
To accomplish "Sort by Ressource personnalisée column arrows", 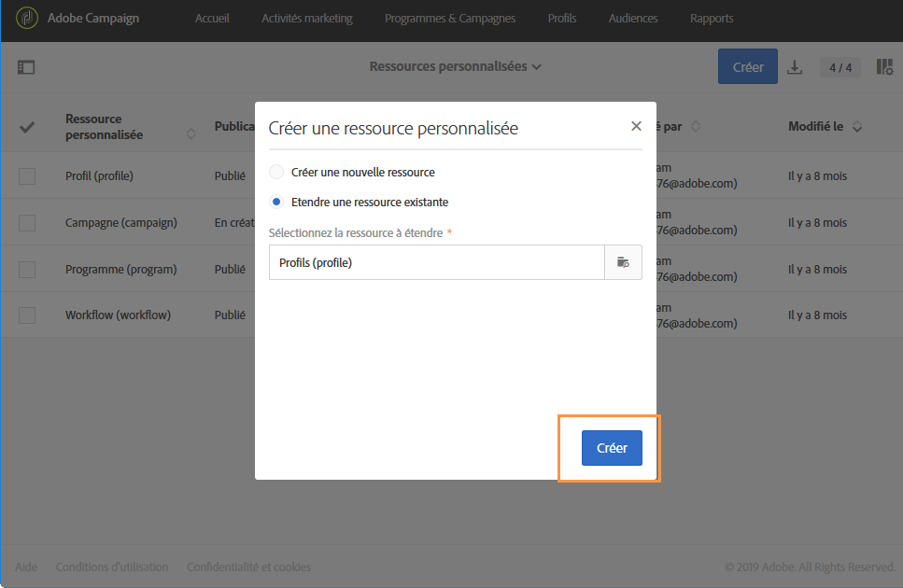I will 191,134.
